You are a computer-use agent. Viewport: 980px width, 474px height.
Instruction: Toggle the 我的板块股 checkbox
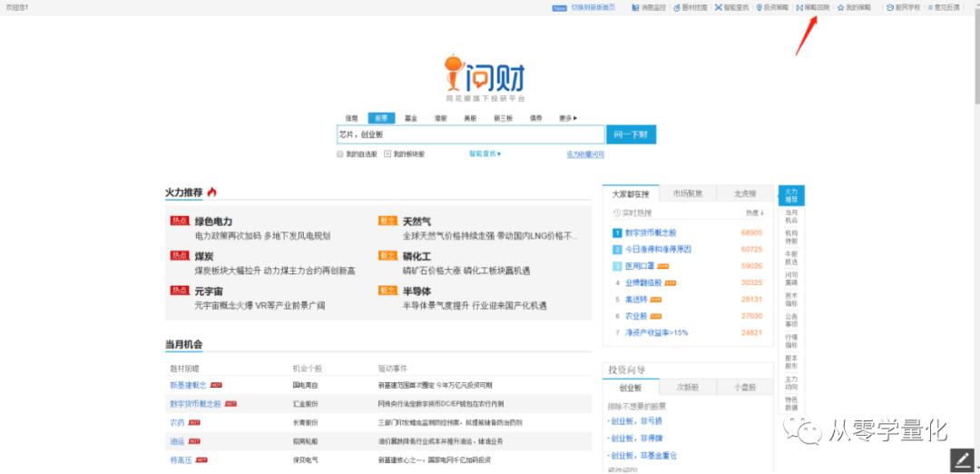click(387, 153)
